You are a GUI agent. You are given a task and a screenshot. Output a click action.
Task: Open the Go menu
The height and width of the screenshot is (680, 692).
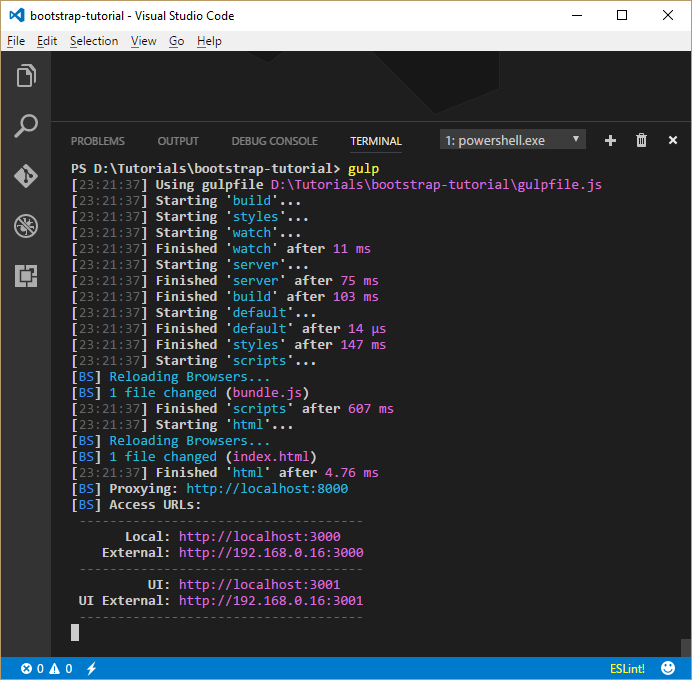point(177,41)
